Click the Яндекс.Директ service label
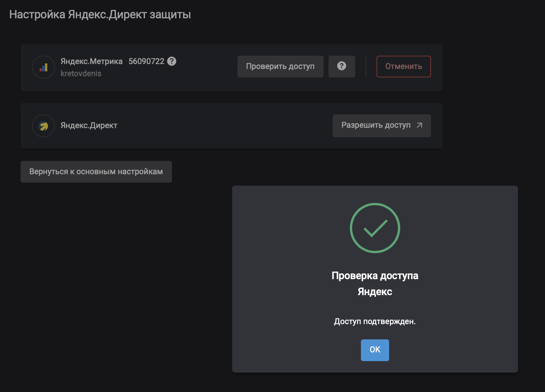This screenshot has height=392, width=545. pyautogui.click(x=89, y=125)
